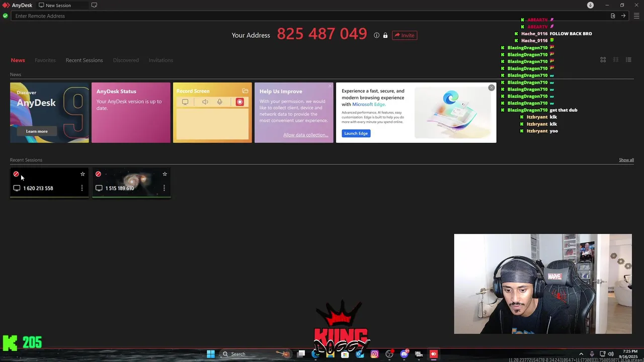Favorite the 1 515 189 610 session
Viewport: 644px width, 362px height.
coord(165,174)
